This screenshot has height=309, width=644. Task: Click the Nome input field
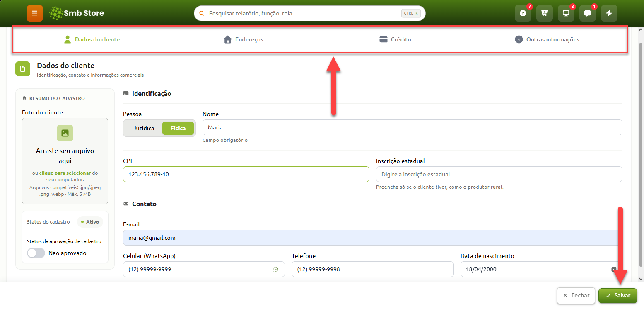click(x=412, y=127)
